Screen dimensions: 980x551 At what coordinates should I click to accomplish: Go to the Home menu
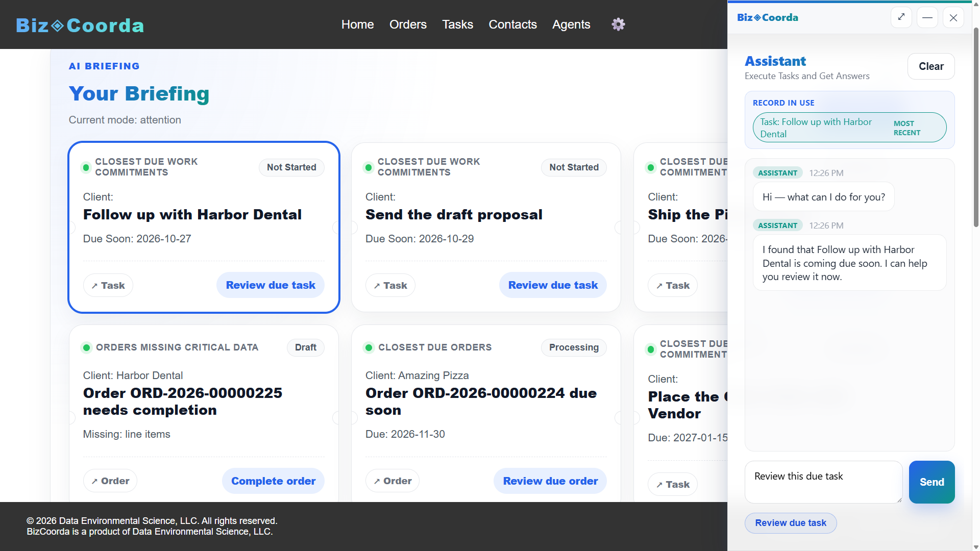[357, 24]
